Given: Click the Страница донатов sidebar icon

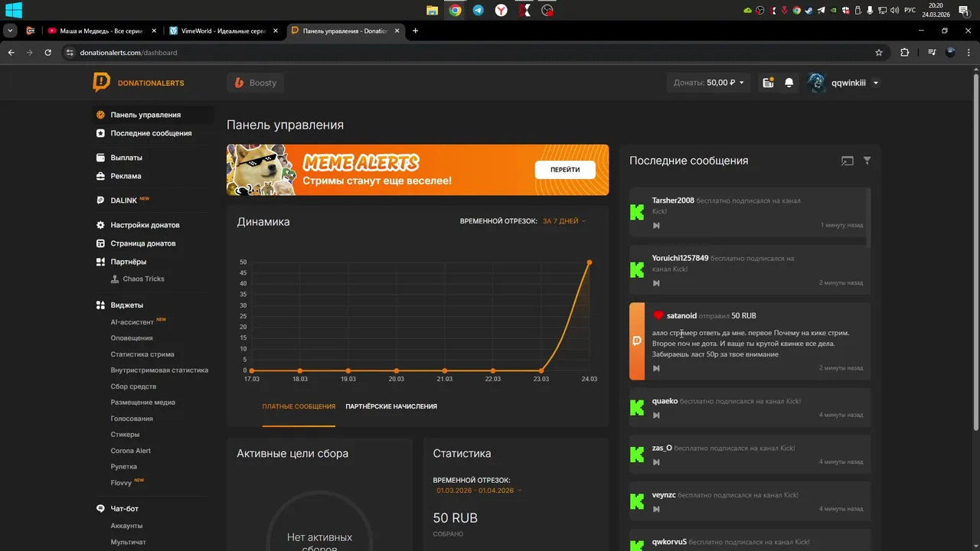Looking at the screenshot, I should [x=100, y=243].
